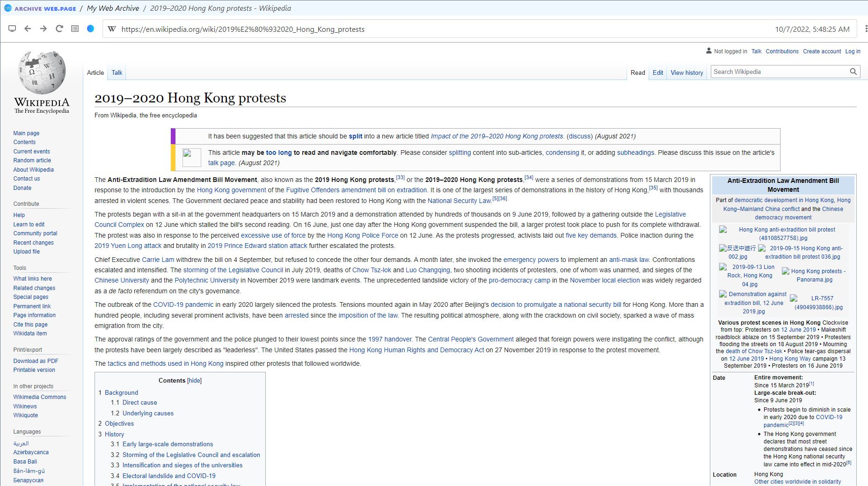
Task: Open Wikimedia Commons link
Action: [x=40, y=397]
